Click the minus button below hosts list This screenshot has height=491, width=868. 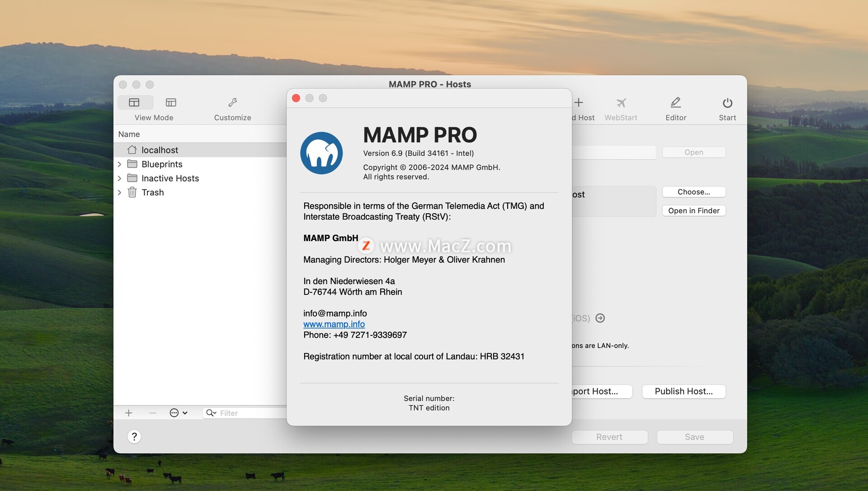(153, 413)
